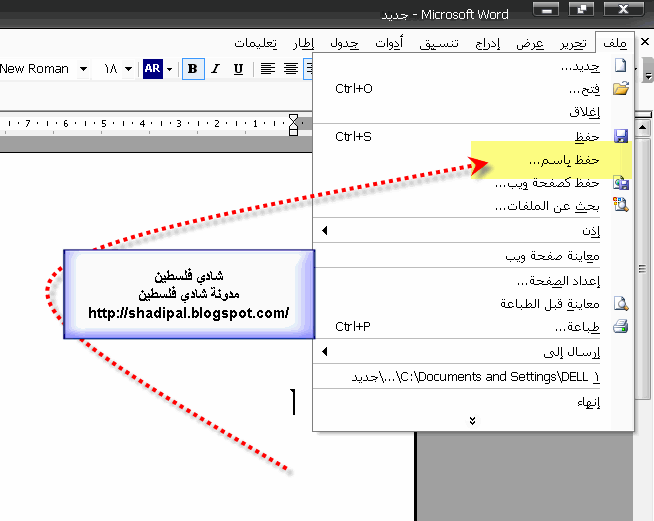This screenshot has width=654, height=521.
Task: Click the File Search icon
Action: (621, 204)
